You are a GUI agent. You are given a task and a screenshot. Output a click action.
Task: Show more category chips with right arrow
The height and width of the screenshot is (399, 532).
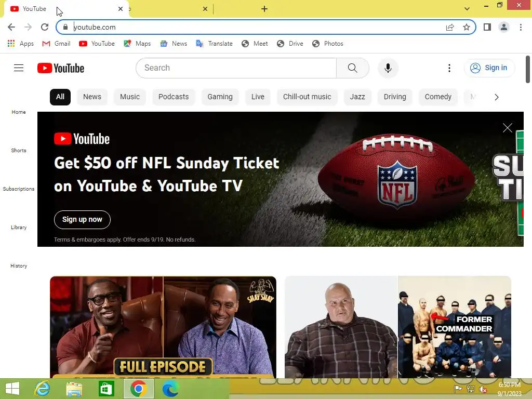(x=496, y=97)
